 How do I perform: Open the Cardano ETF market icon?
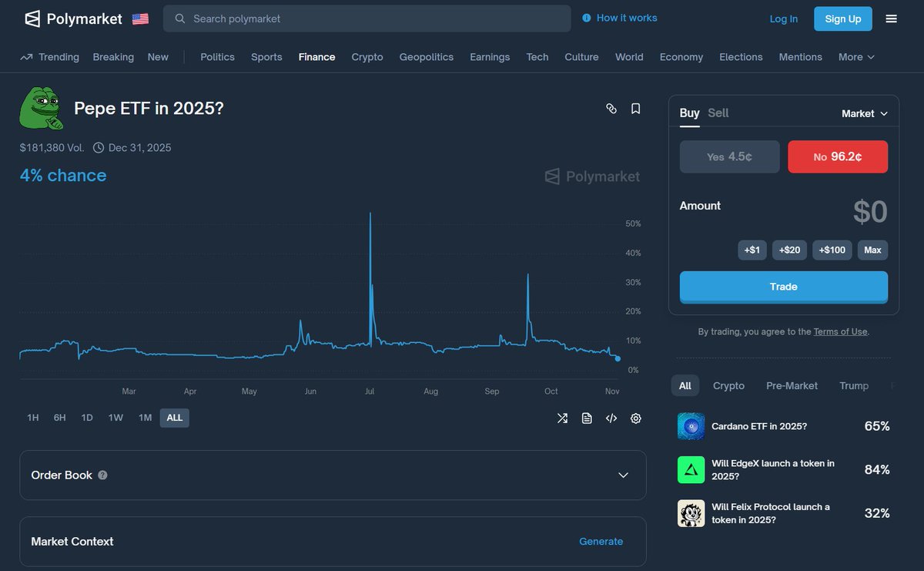point(691,426)
